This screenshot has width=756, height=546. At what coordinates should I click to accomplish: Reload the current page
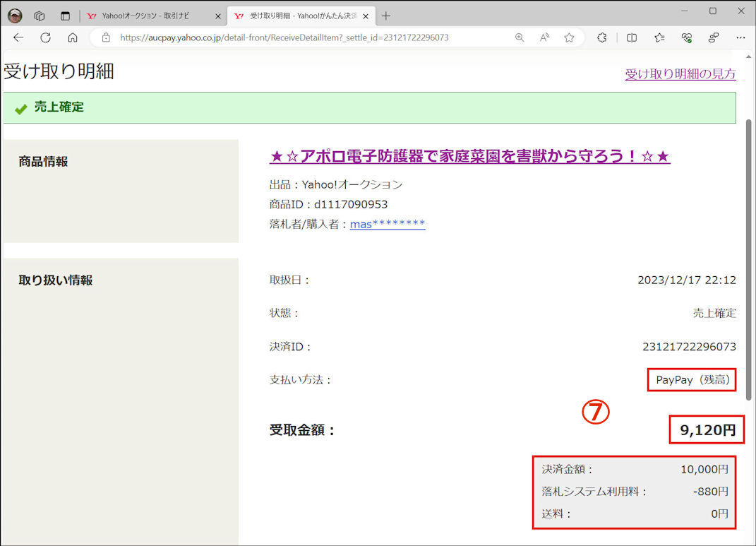click(46, 37)
